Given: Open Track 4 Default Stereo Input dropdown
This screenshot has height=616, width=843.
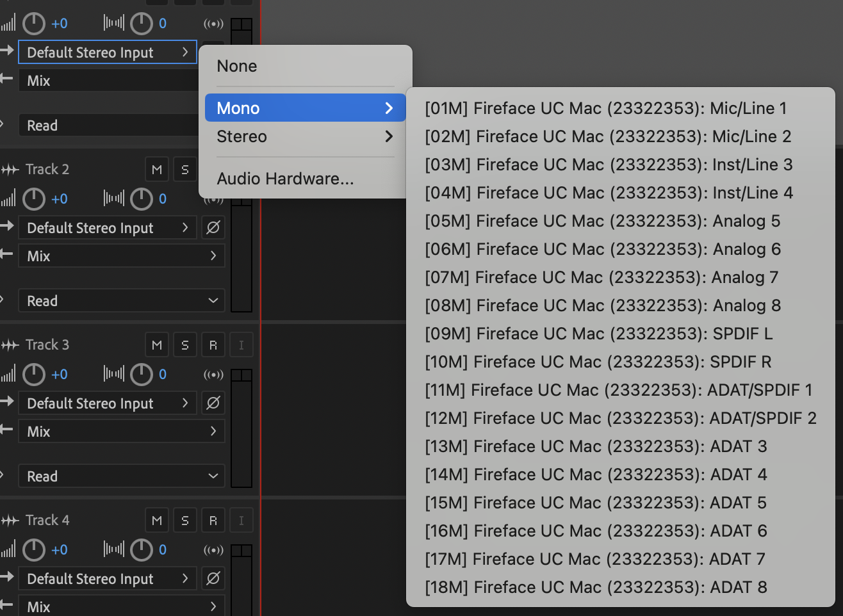Looking at the screenshot, I should click(x=107, y=579).
